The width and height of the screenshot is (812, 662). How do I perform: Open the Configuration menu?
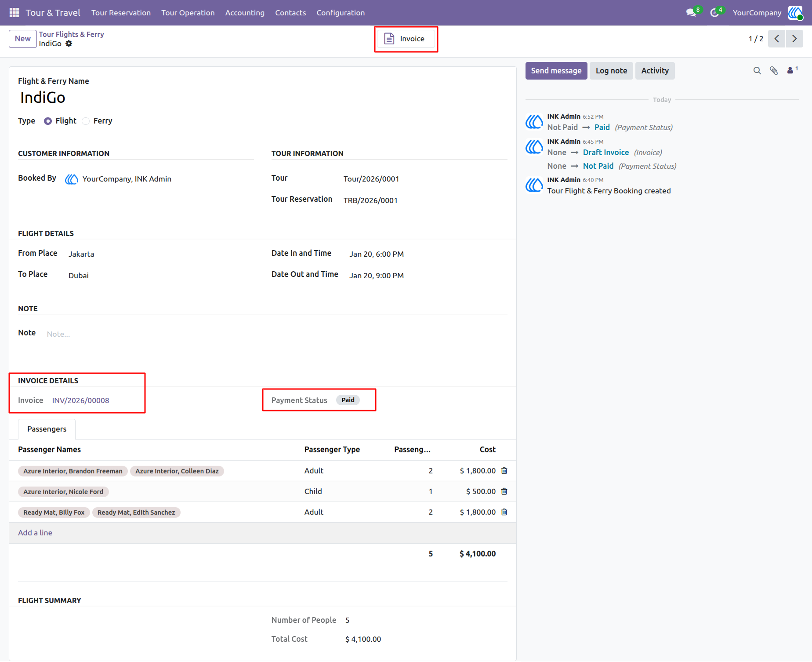[341, 13]
